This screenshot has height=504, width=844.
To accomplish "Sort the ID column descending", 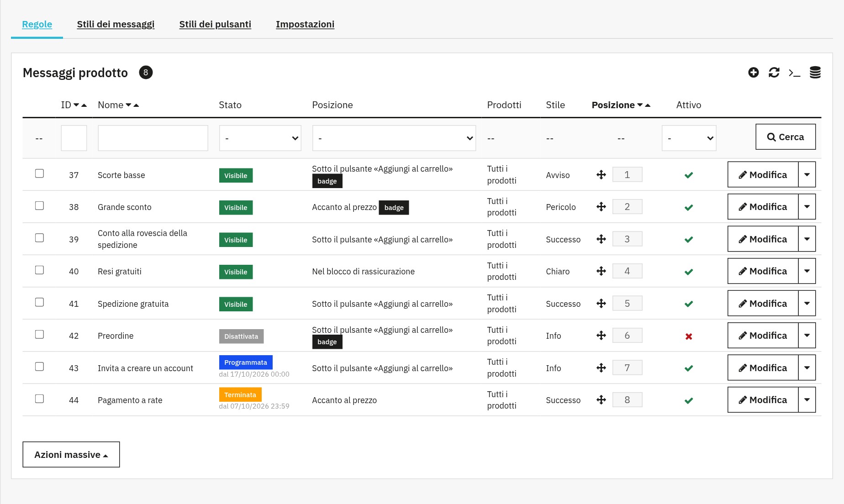I will pos(76,105).
